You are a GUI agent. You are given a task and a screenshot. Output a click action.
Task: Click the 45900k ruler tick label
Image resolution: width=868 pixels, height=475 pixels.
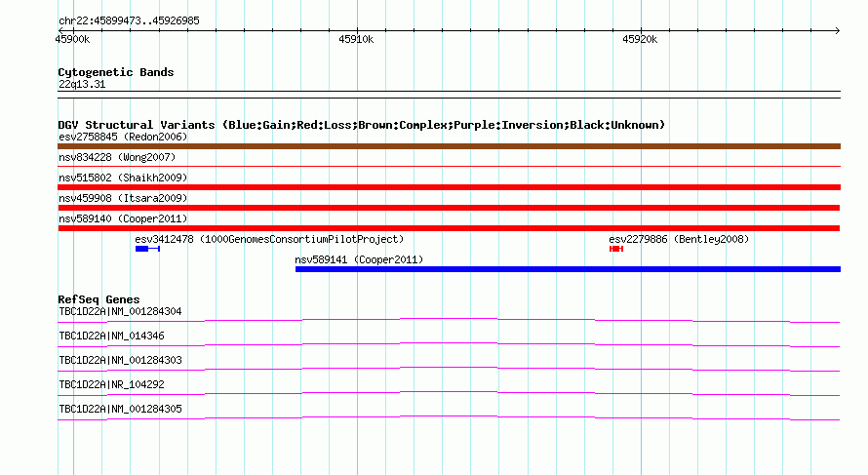click(72, 39)
